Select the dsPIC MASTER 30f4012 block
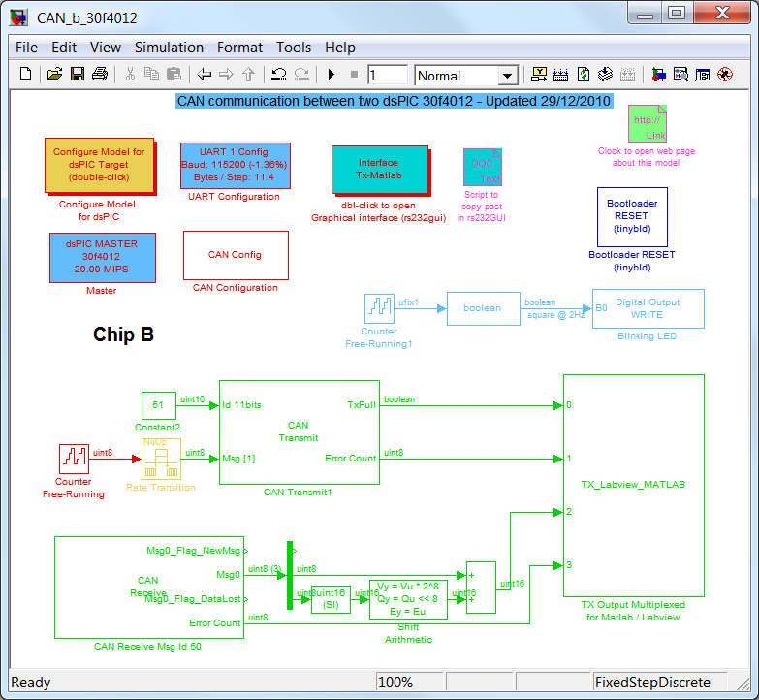 point(103,258)
